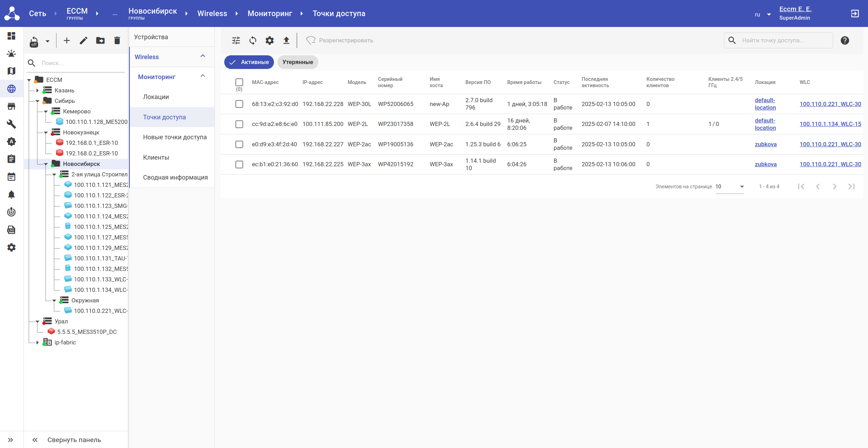Expand the Казань tree node

point(37,90)
